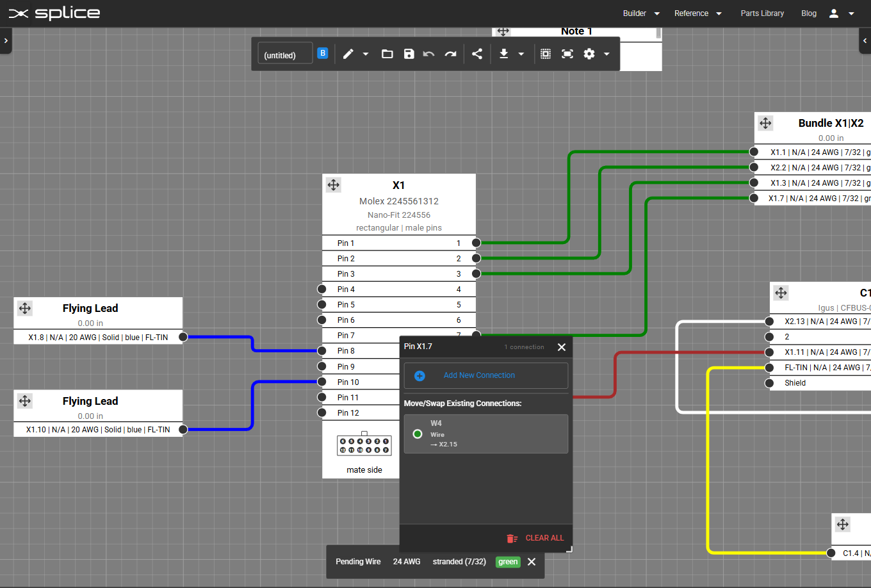The width and height of the screenshot is (871, 588).
Task: Click the download icon
Action: [x=504, y=54]
